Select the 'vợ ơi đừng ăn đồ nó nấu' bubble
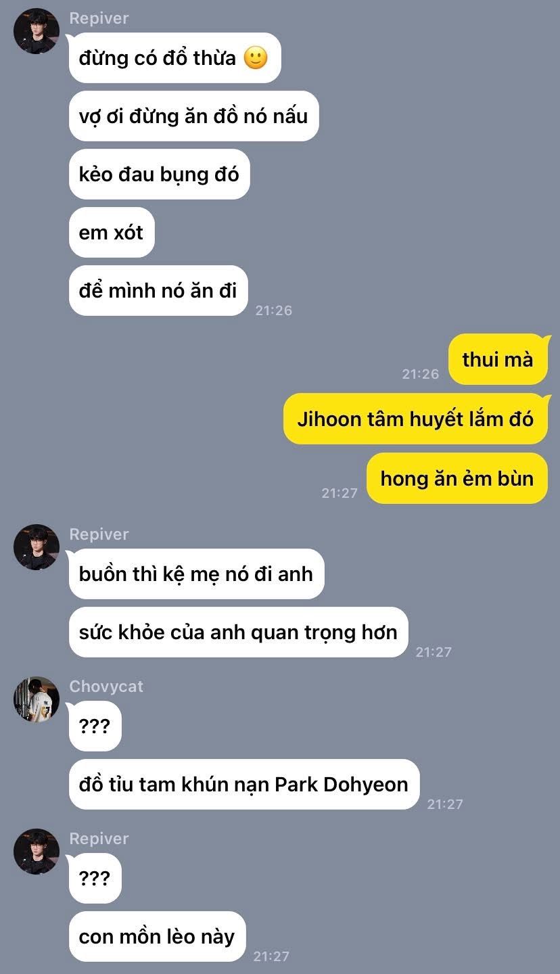560x974 pixels. [193, 116]
